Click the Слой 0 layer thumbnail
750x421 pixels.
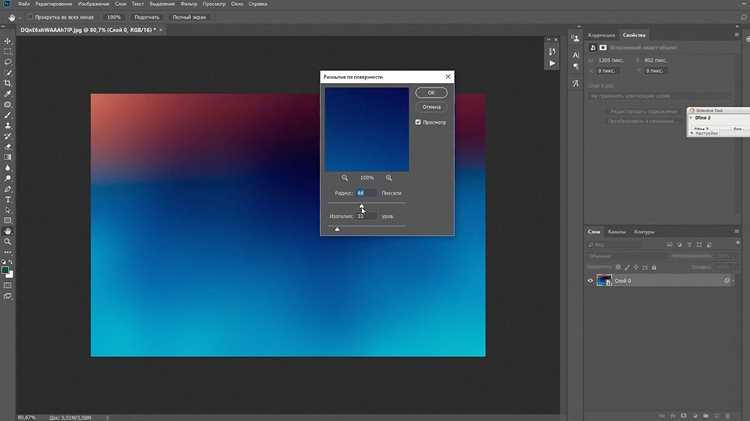coord(604,280)
